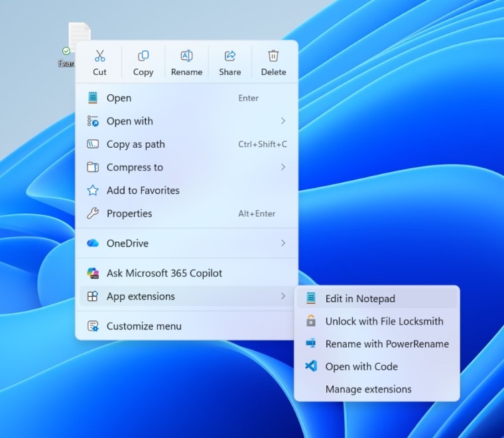
Task: Click Manage extensions in the submenu
Action: pos(377,389)
